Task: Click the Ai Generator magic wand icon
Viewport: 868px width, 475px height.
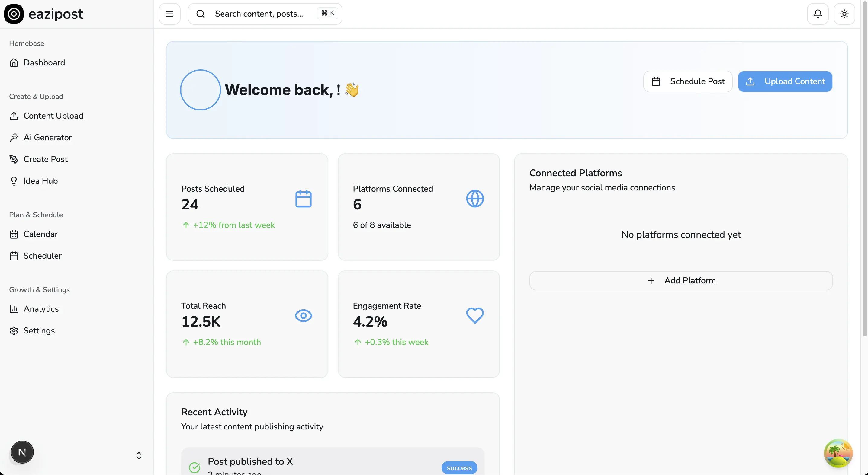Action: point(14,137)
